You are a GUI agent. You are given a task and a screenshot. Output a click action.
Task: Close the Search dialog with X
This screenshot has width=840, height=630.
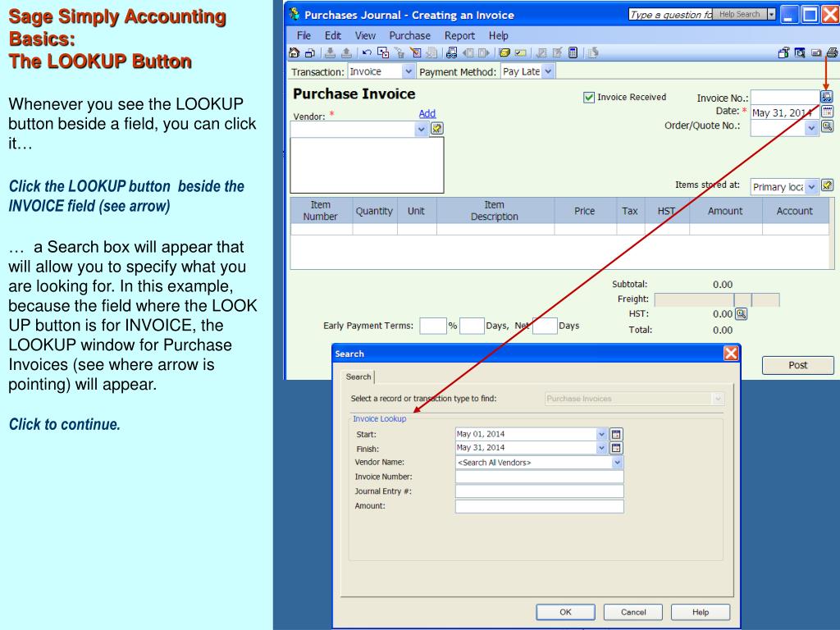[x=731, y=353]
